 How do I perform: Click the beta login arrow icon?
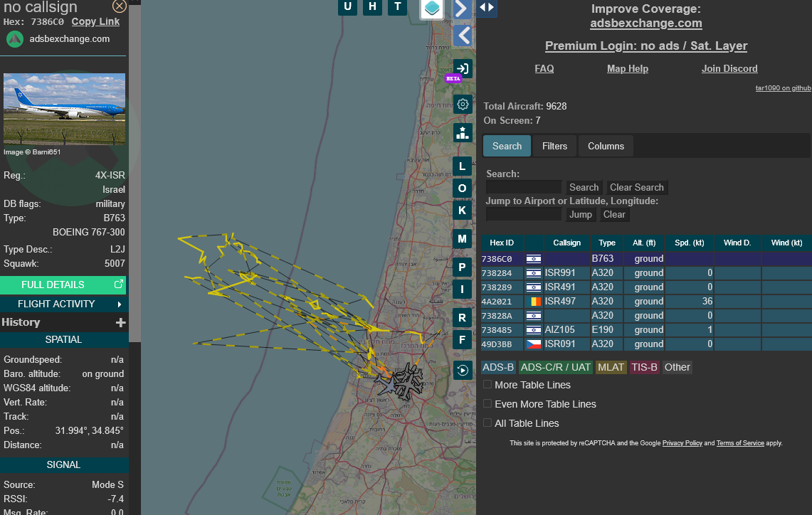click(x=463, y=68)
